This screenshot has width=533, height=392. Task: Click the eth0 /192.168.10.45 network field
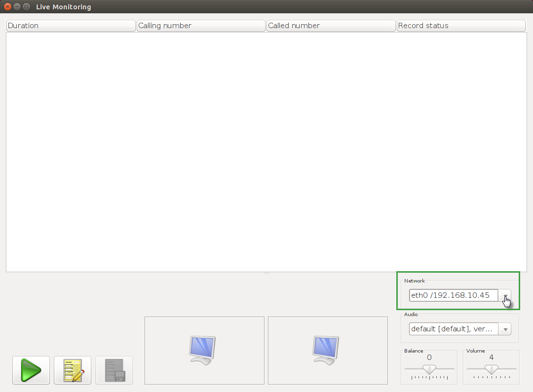pos(453,295)
